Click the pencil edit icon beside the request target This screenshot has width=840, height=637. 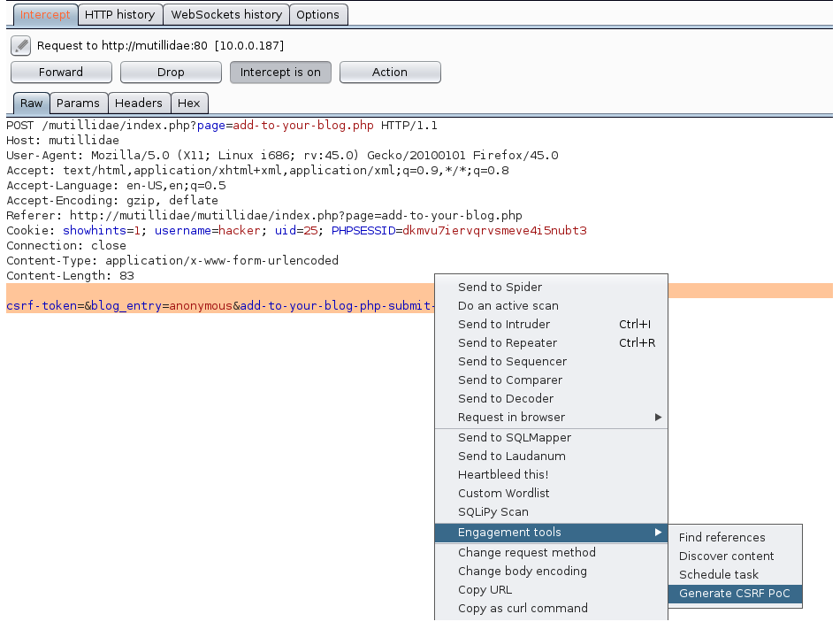click(21, 45)
